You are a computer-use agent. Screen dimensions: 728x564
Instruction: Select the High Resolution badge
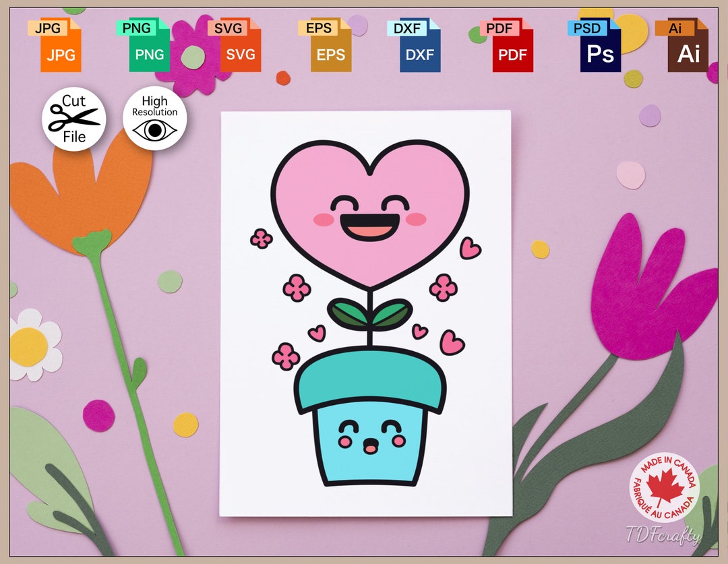[154, 119]
